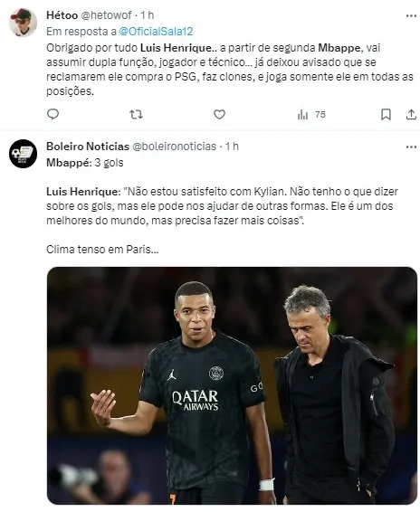Open Hétoo's profile picture
420x512 pixels.
click(23, 23)
